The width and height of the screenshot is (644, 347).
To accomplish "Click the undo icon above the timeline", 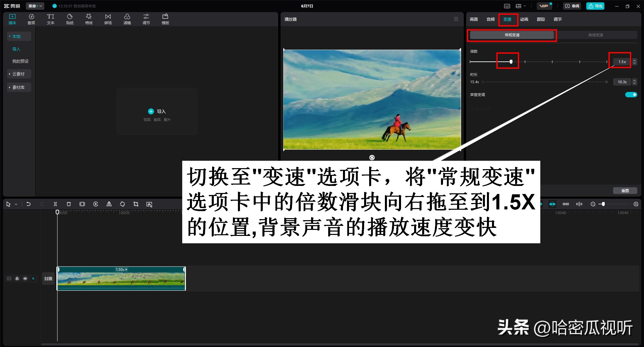I will click(29, 204).
